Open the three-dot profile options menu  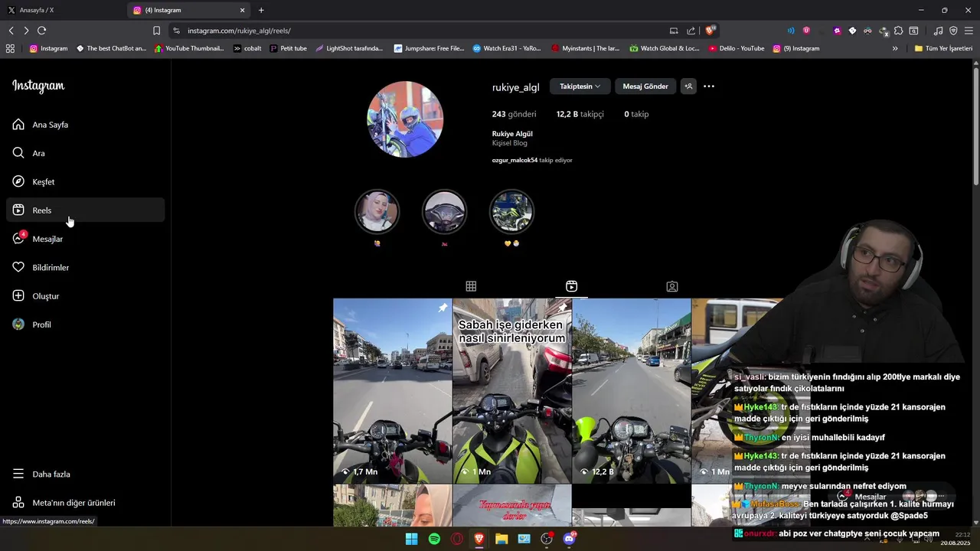point(709,86)
